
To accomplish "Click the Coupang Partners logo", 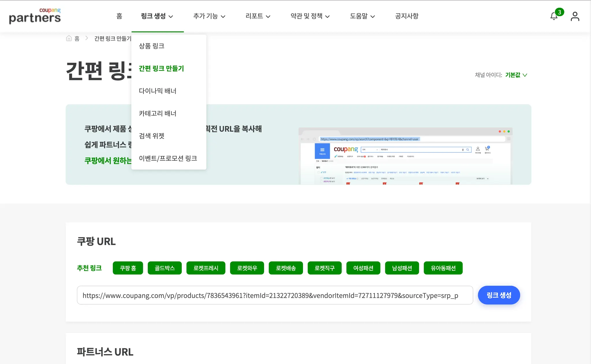I will 35,16.
